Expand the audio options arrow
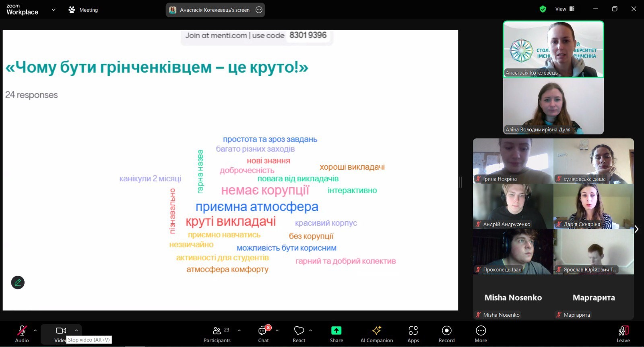Screen dimensions: 644x347 35,330
